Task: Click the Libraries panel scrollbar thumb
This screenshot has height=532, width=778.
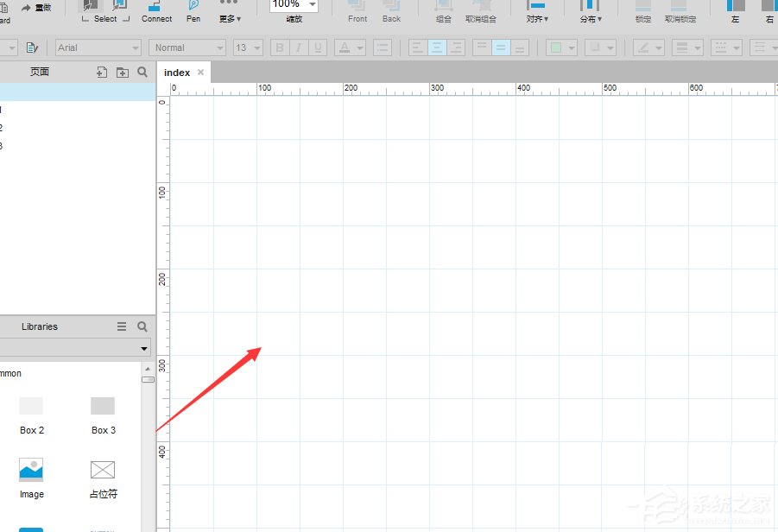Action: coord(148,380)
